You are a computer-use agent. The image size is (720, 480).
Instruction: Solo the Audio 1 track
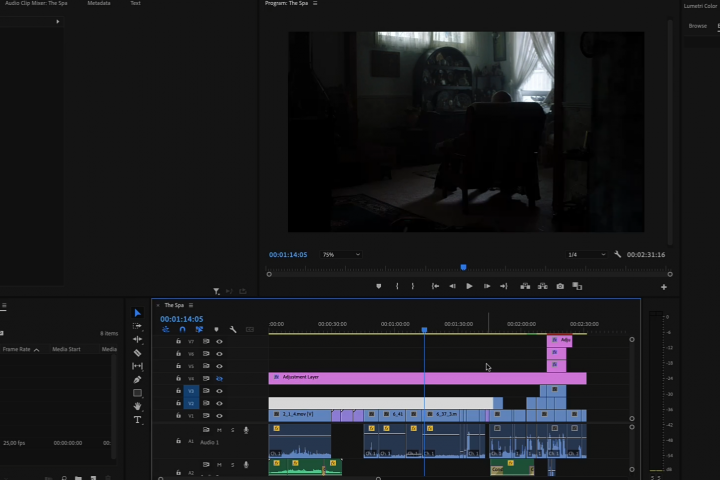[x=232, y=430]
